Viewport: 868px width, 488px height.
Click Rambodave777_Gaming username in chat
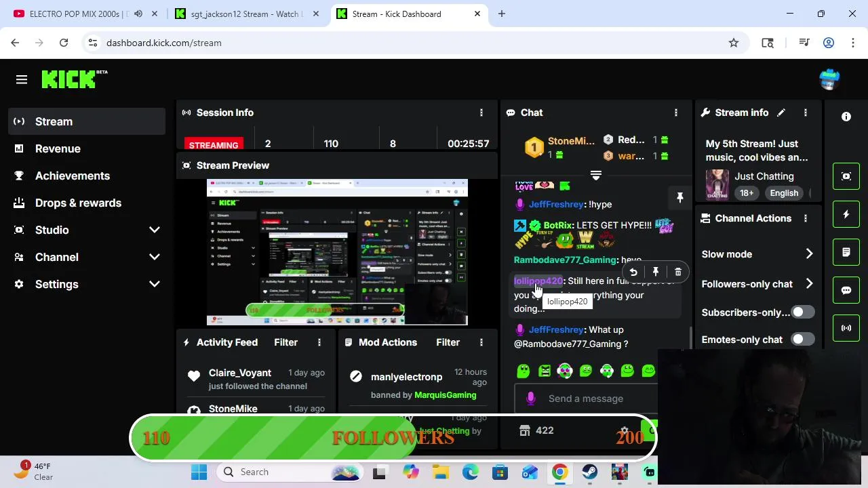(565, 260)
